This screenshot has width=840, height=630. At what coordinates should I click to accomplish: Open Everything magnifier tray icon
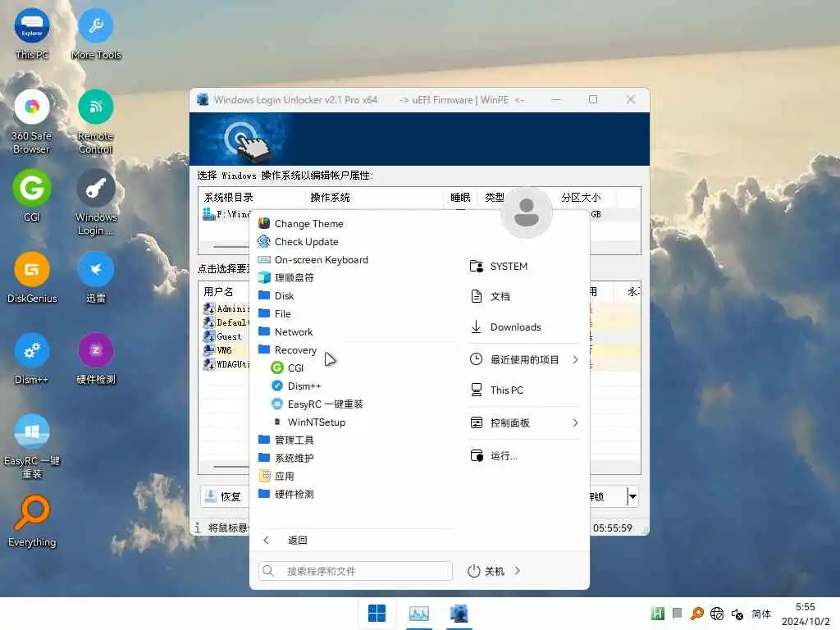[697, 614]
